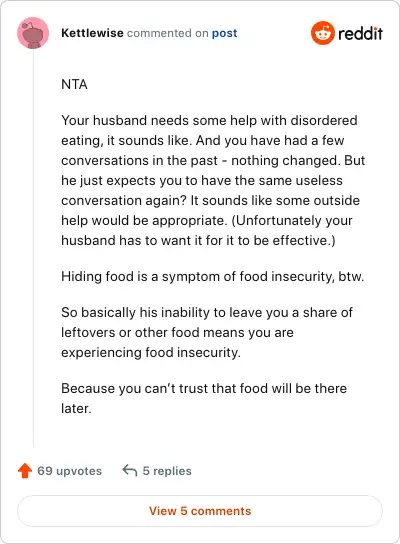This screenshot has height=544, width=400.
Task: Open the Kettlewise username profile
Action: click(x=92, y=33)
